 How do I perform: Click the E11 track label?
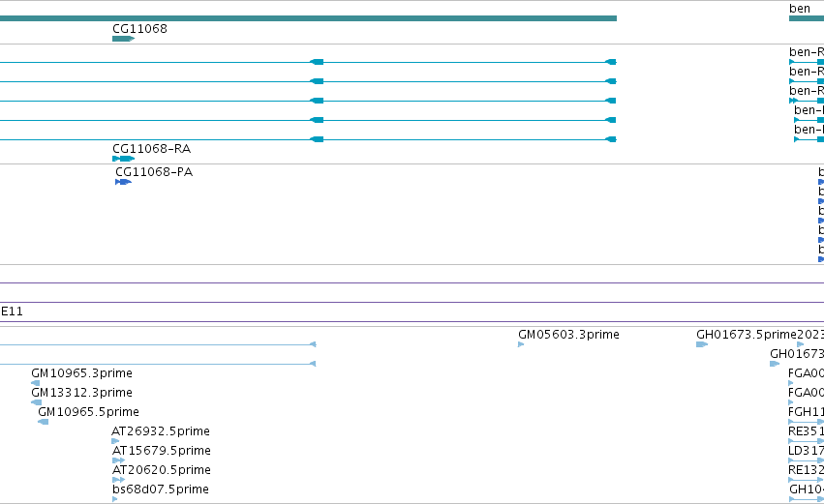(x=12, y=311)
